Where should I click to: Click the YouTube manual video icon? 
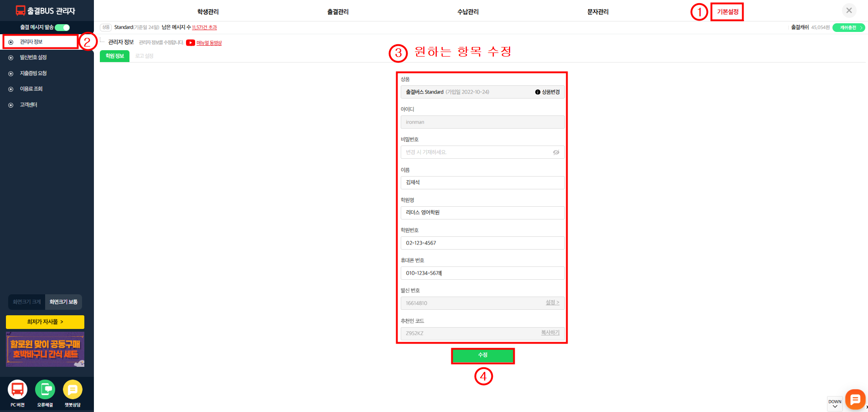coord(191,43)
